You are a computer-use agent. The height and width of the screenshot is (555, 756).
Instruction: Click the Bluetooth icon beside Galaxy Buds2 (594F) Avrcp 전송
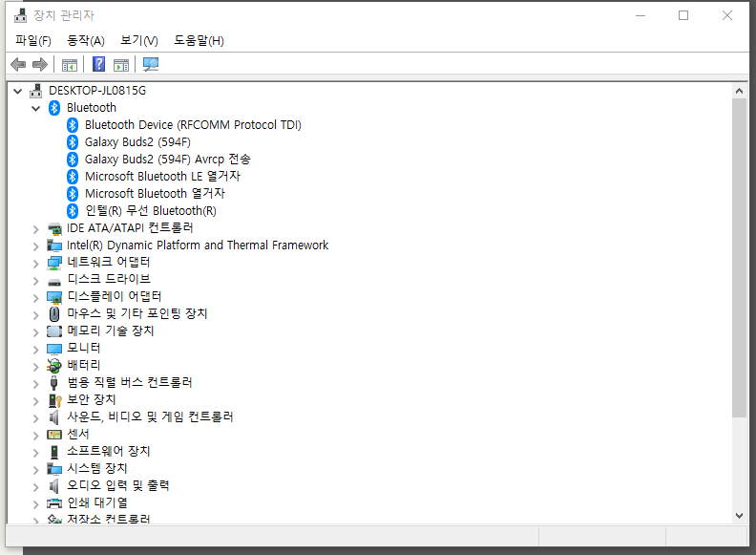(x=73, y=160)
